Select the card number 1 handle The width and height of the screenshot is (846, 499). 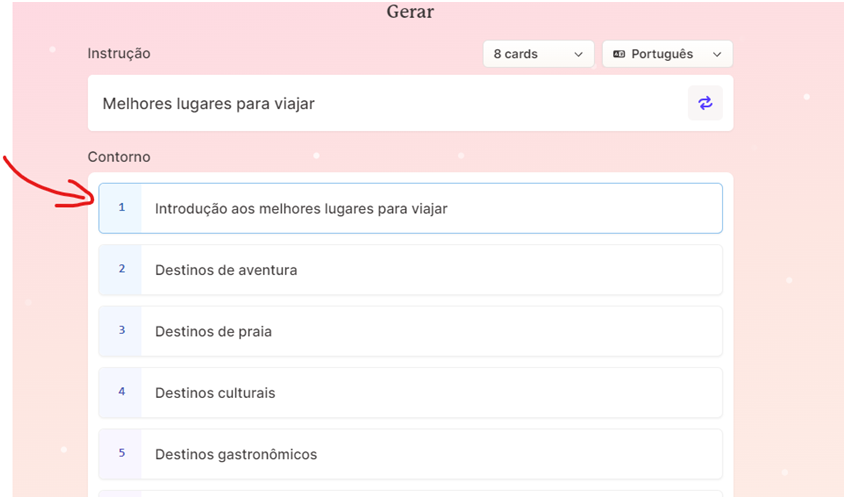(121, 208)
